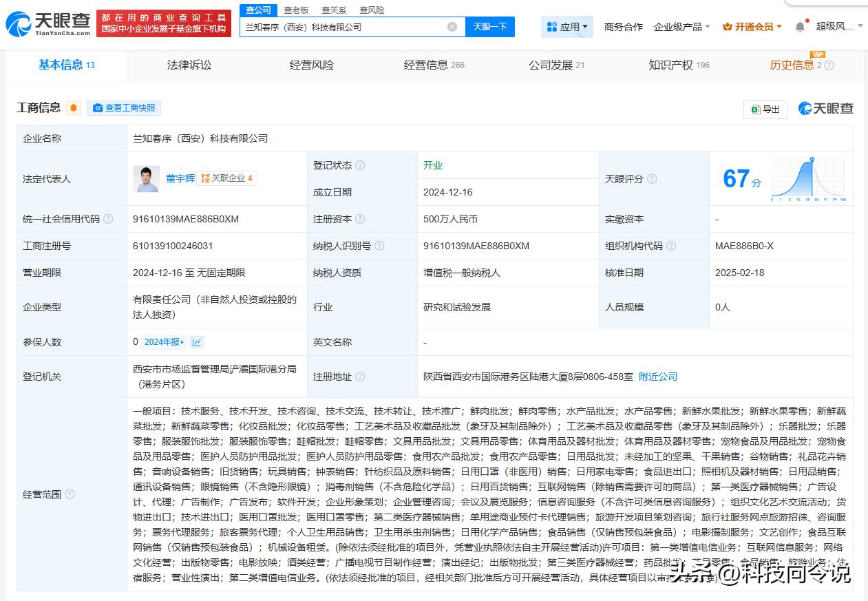Click the 天眼评分 distribution curve chart
The height and width of the screenshot is (601, 868).
pos(809,179)
